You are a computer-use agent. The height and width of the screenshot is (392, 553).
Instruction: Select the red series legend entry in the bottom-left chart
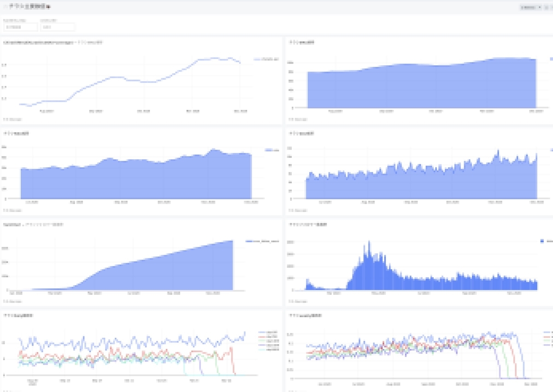(x=268, y=336)
